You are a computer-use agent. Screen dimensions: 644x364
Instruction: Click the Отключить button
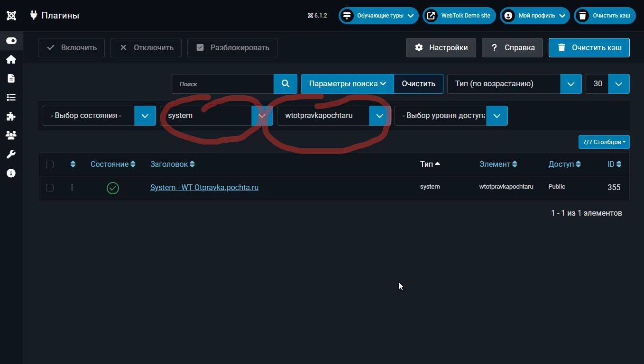click(x=146, y=48)
